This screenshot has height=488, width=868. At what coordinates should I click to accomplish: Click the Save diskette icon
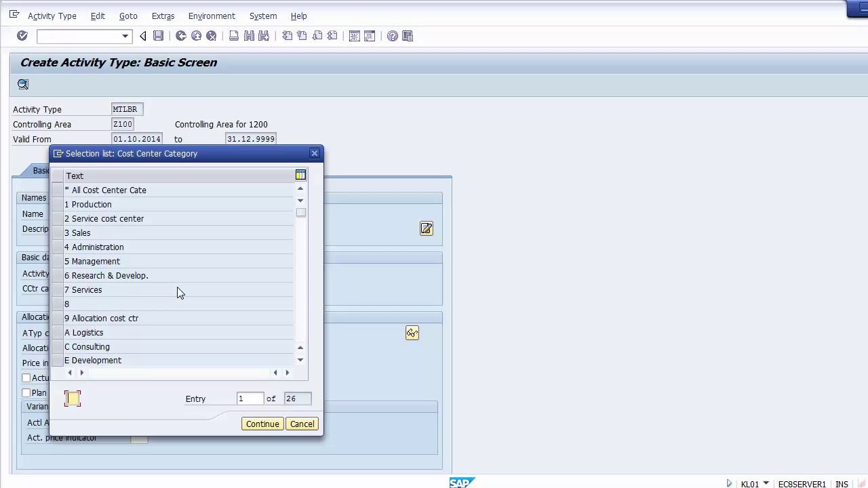pos(158,36)
